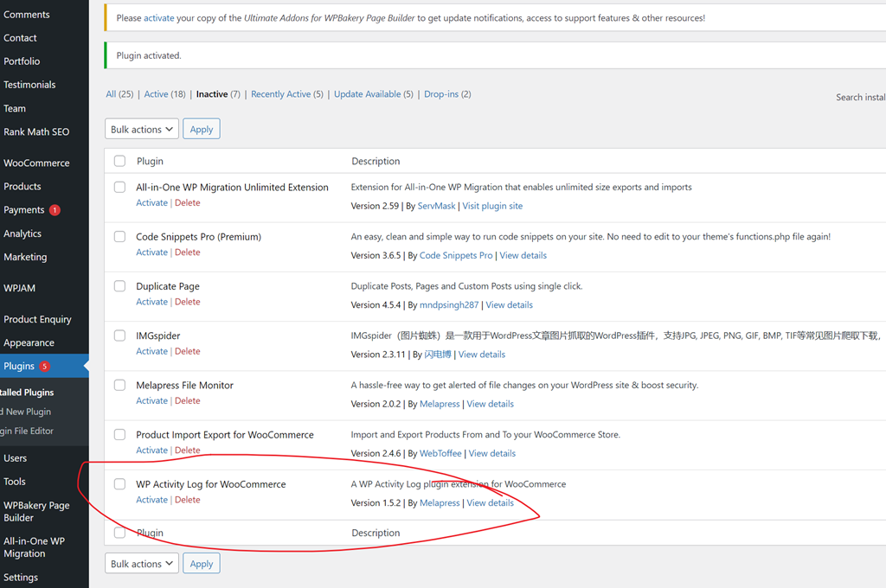
Task: Click the top Apply button
Action: tap(201, 129)
